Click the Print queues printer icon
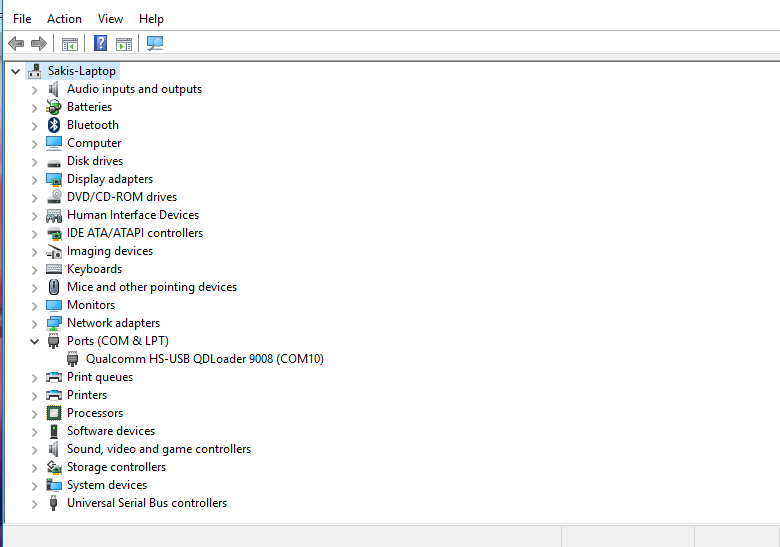Image resolution: width=780 pixels, height=547 pixels. [x=54, y=377]
